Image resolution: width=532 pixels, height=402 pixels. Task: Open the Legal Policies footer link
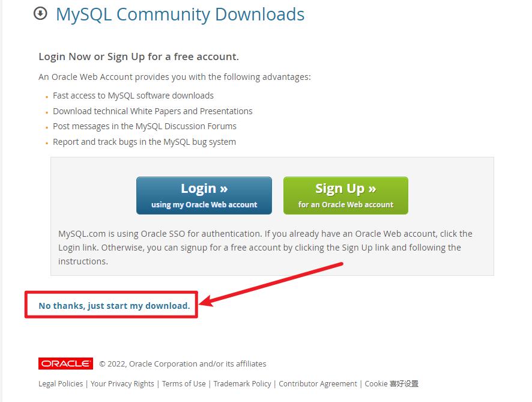61,383
